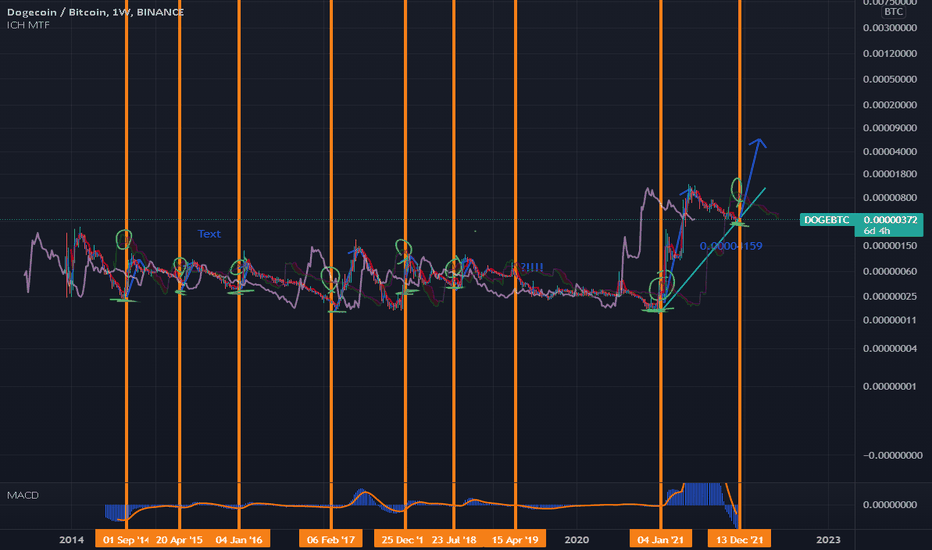Click the Dogecoin / Bitcoin symbol title
The image size is (932, 550).
95,12
